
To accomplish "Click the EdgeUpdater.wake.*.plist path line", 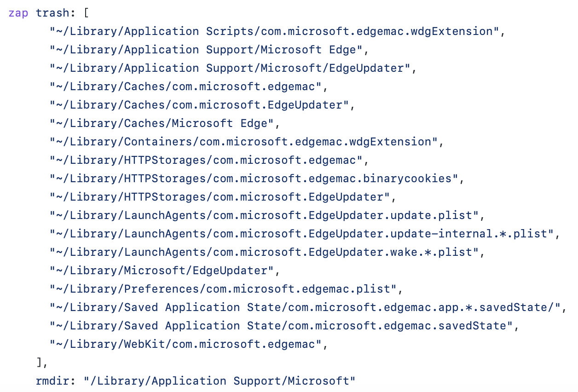I will point(267,252).
